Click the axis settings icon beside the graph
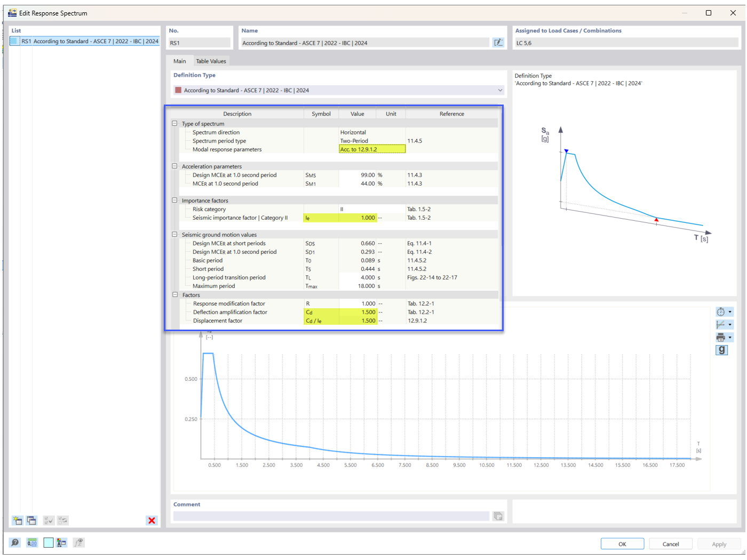Viewport: 747px width, 560px height. click(x=721, y=324)
